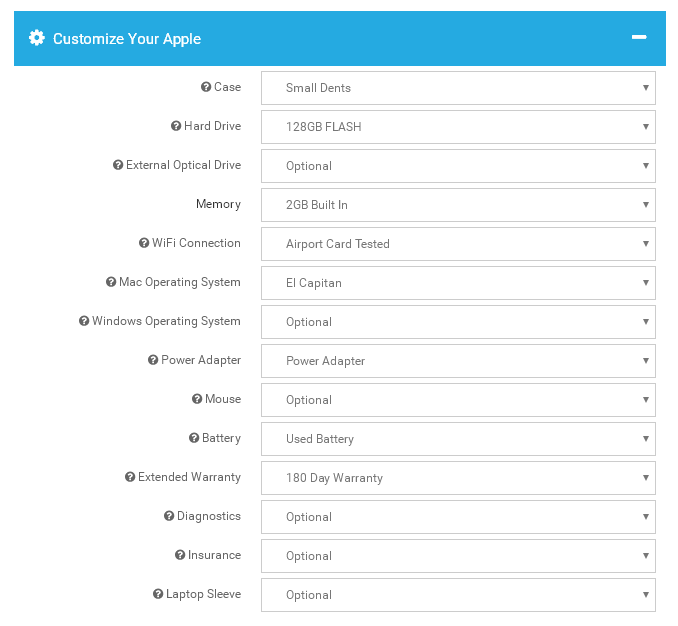Click the question mark beside Laptop Sleeve
The width and height of the screenshot is (678, 626).
158,594
